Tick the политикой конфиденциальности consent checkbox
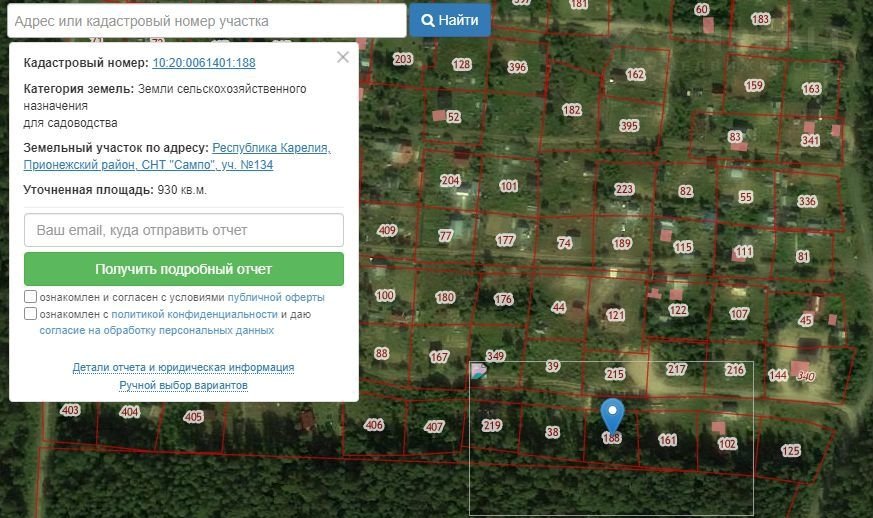 tap(31, 314)
